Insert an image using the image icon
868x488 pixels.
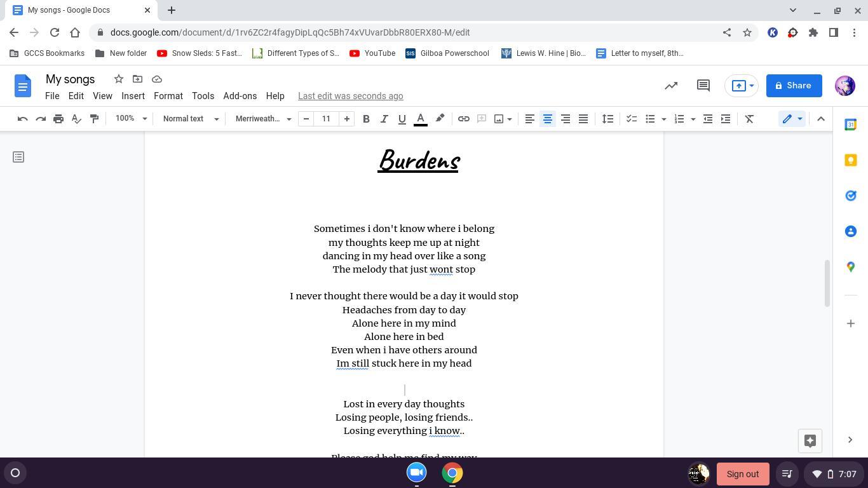(x=499, y=119)
